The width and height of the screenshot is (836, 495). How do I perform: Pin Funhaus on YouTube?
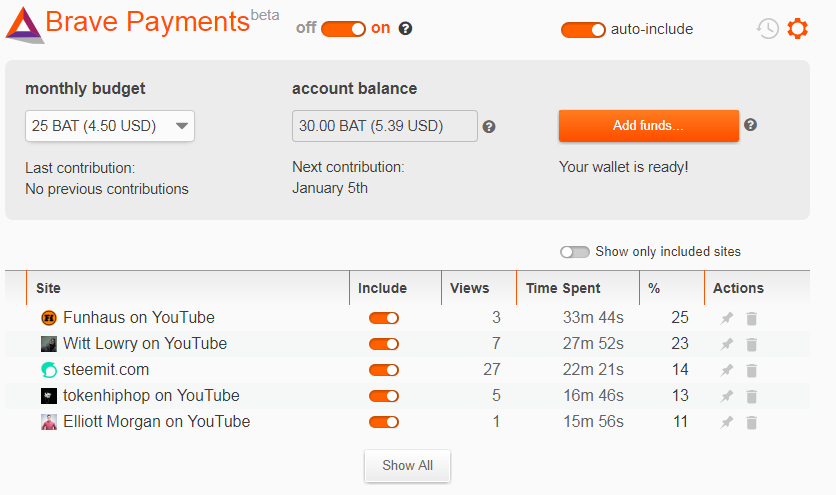pyautogui.click(x=727, y=318)
